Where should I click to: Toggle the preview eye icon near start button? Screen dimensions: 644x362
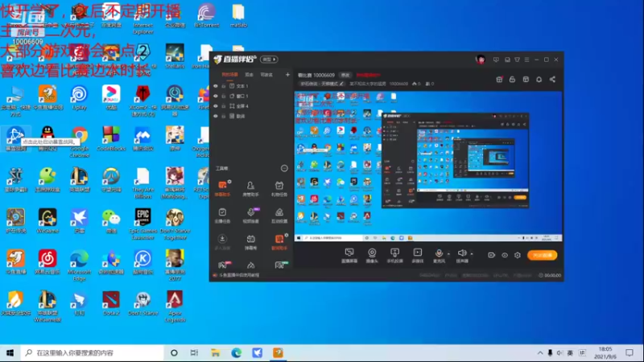pyautogui.click(x=505, y=255)
